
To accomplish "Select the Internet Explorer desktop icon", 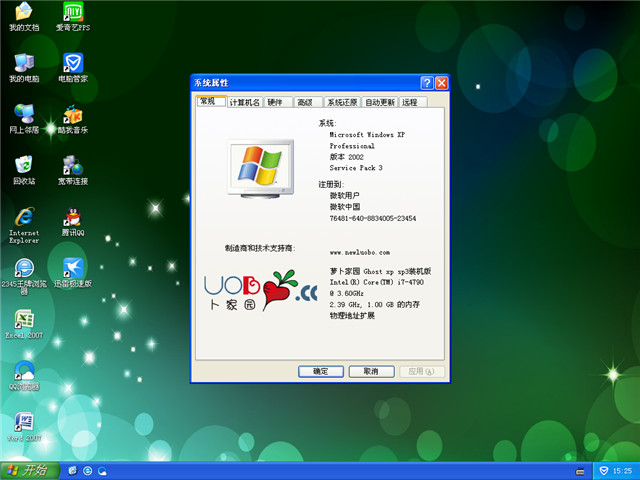I will (x=24, y=225).
